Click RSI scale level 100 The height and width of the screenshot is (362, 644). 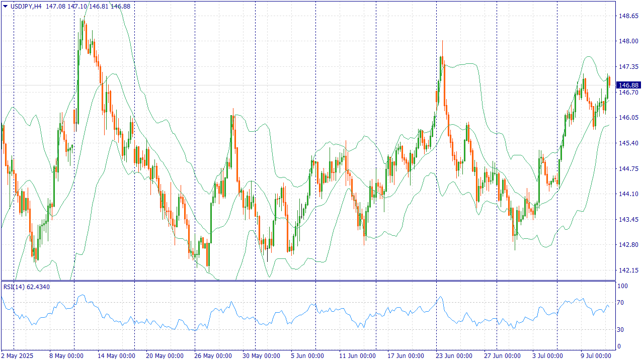(x=623, y=286)
